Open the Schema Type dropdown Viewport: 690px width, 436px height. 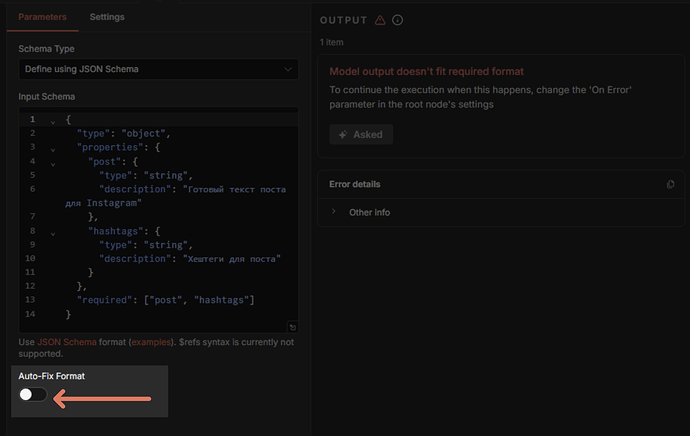click(x=158, y=69)
